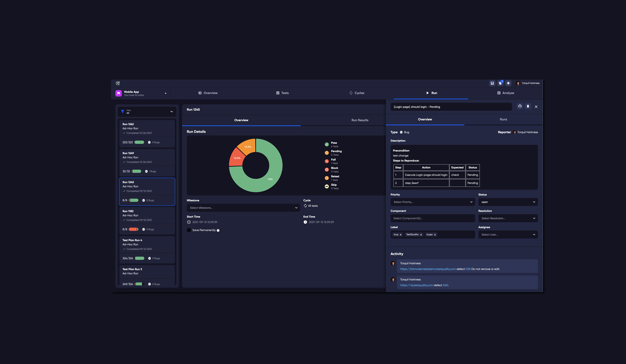Viewport: 626px width, 364px height.
Task: Enable the Save Permanently checkbox
Action: (189, 230)
